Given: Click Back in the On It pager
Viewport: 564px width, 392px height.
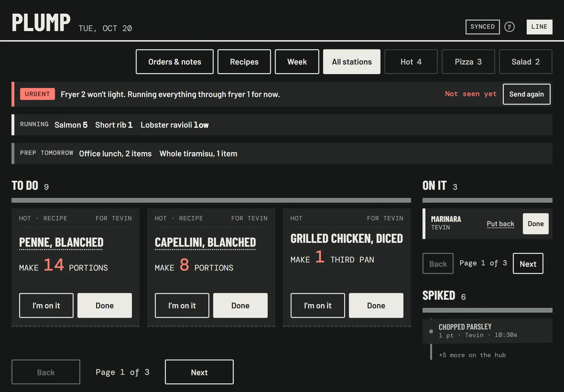Looking at the screenshot, I should tap(438, 263).
